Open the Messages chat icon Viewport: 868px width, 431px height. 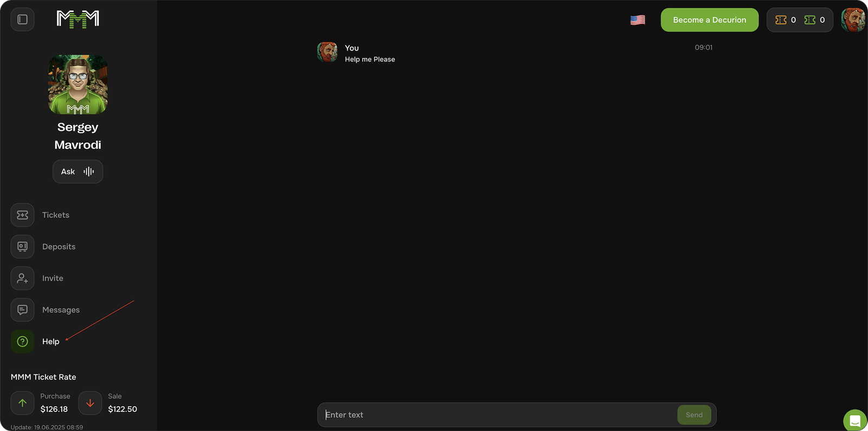click(x=22, y=310)
